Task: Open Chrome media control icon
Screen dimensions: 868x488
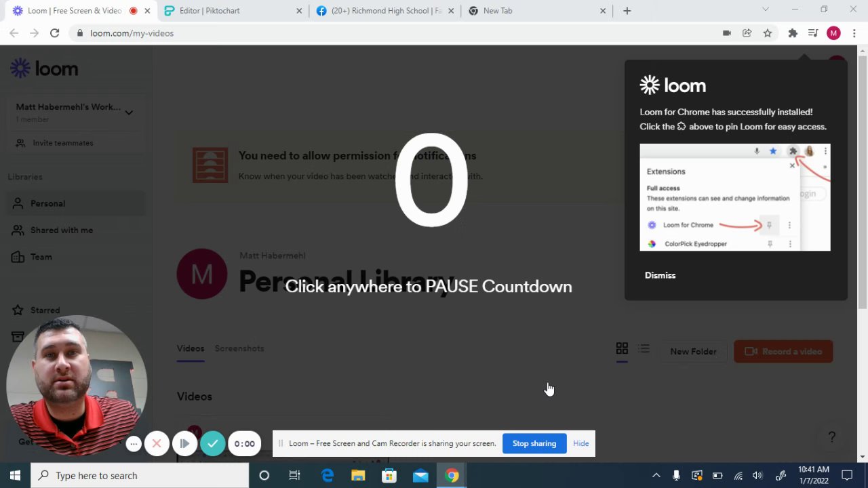Action: point(812,33)
